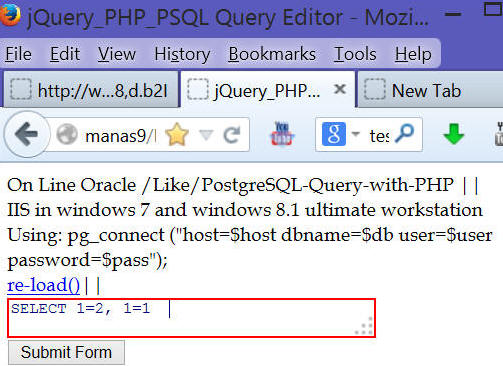Open the Bookmarks menu
The height and width of the screenshot is (366, 503).
point(272,54)
